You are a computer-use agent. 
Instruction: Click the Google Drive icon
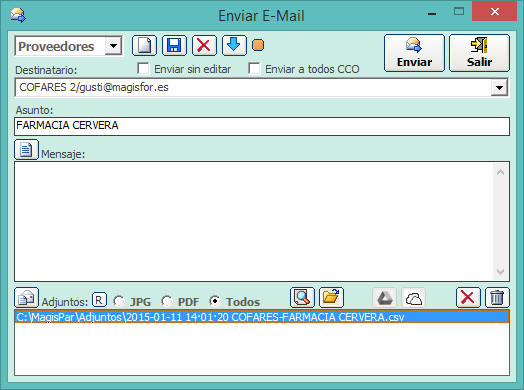click(x=384, y=297)
